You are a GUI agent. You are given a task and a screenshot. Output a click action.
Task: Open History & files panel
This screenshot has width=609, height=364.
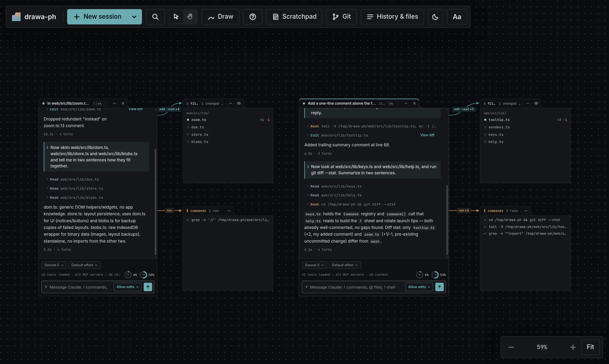click(392, 17)
